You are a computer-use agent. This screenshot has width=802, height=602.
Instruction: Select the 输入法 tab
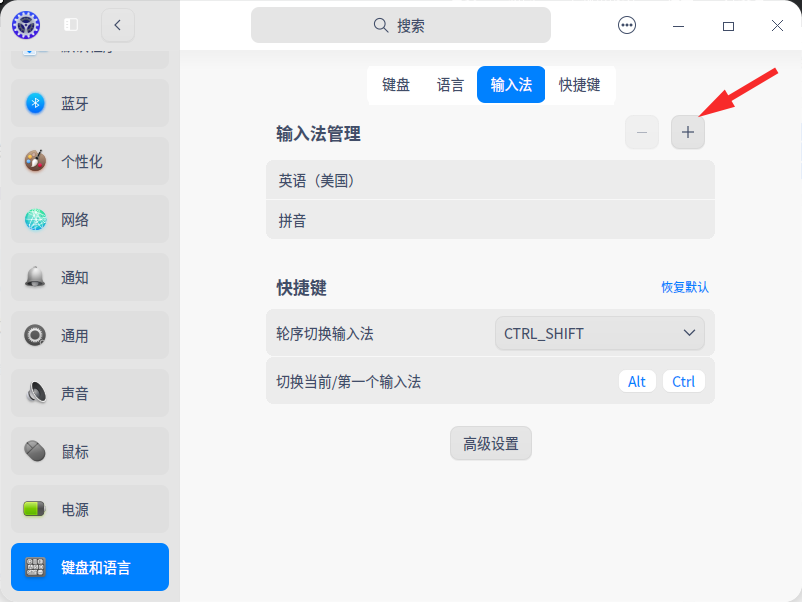pos(511,84)
